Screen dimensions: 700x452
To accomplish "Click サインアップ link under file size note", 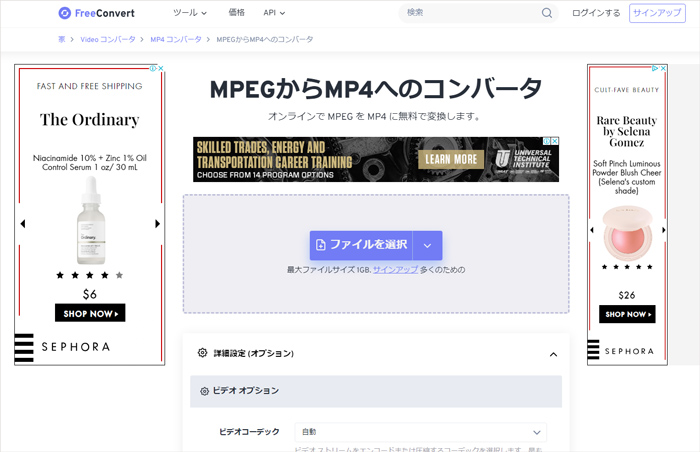I will [395, 269].
